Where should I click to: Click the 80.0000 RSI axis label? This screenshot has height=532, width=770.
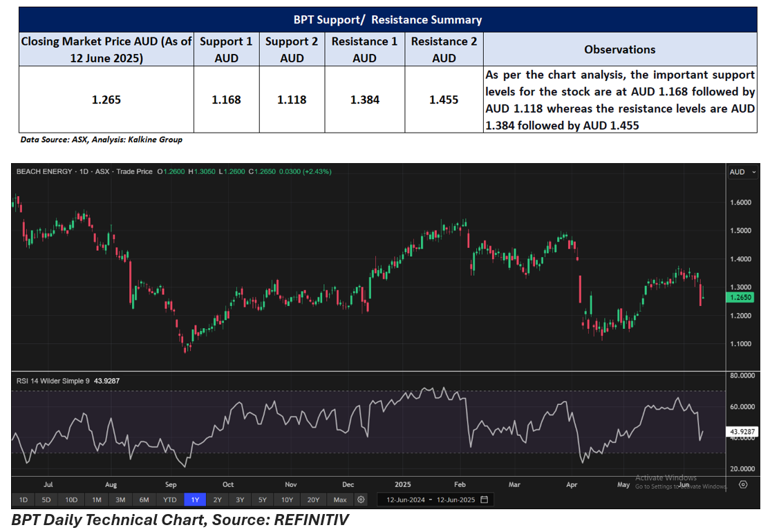pos(742,375)
